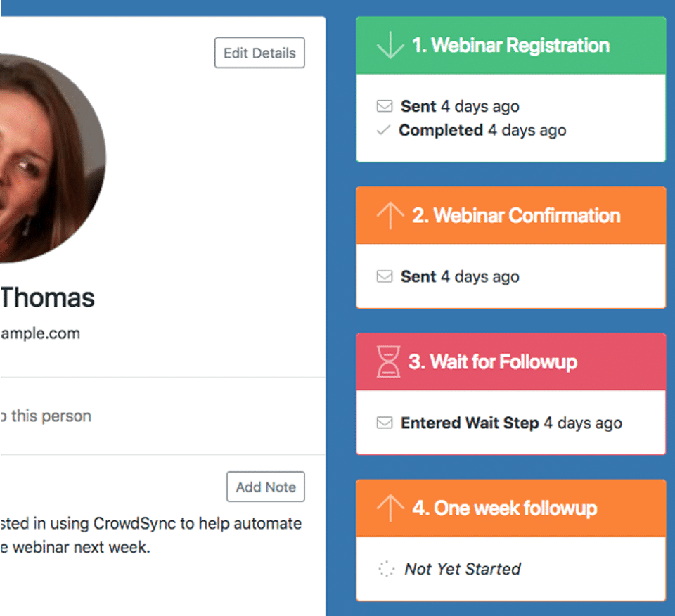Click the envelope icon beside Entered Wait Step
Image resolution: width=675 pixels, height=616 pixels.
tap(385, 423)
